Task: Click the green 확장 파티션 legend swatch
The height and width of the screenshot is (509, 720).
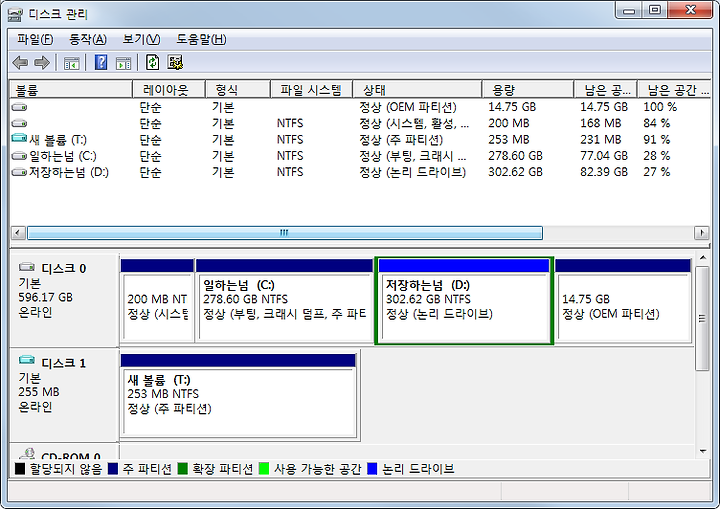Action: tap(183, 469)
